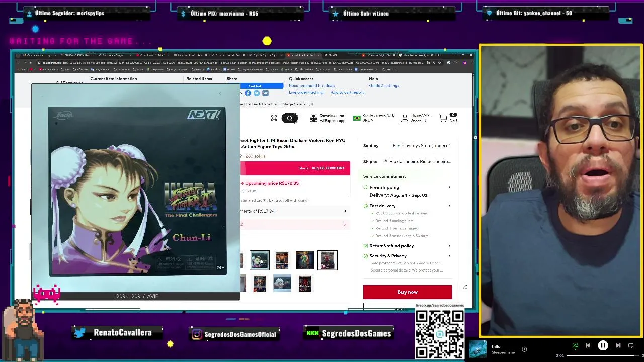Image resolution: width=644 pixels, height=362 pixels.
Task: Click the Service commitment heading
Action: [384, 176]
